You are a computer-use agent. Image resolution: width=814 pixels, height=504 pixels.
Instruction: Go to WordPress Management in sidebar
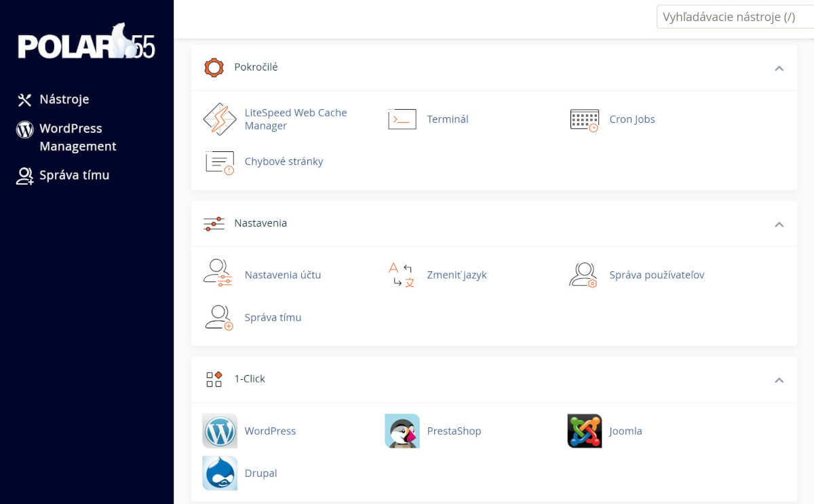coord(77,137)
